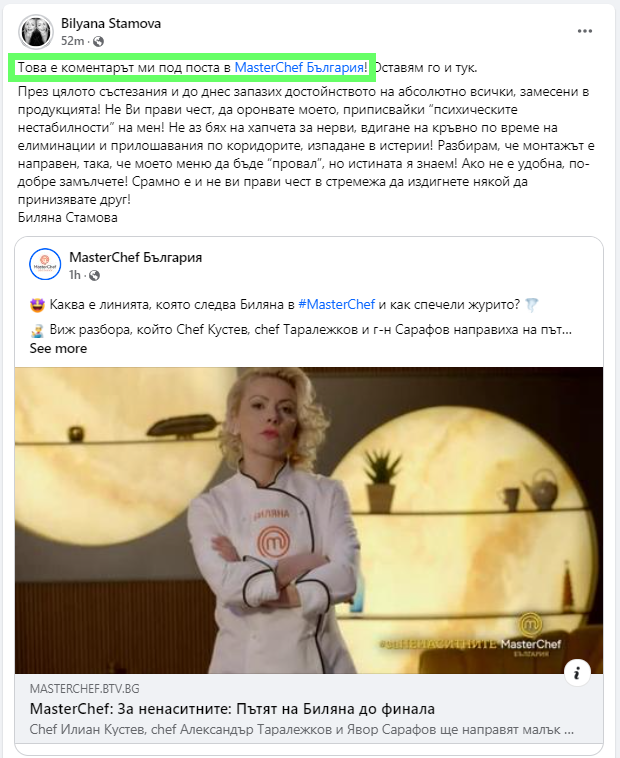Click the 52m post timestamp
This screenshot has width=620, height=758.
72,42
